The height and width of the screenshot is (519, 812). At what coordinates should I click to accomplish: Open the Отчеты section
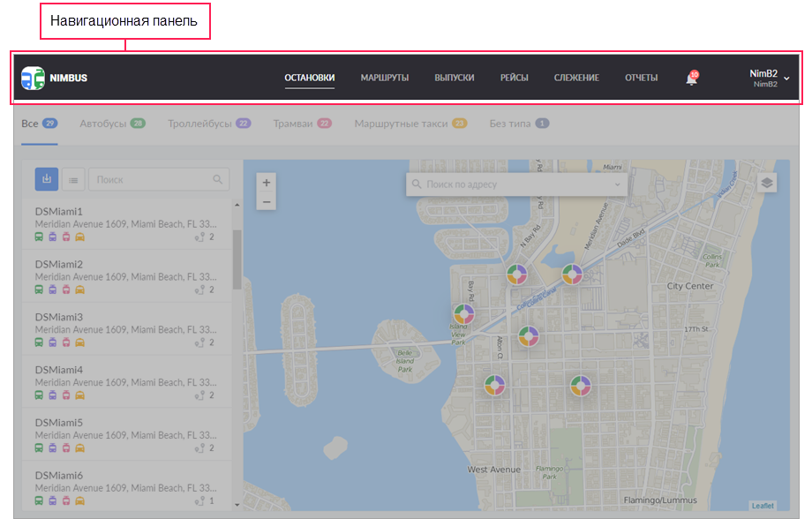(641, 78)
